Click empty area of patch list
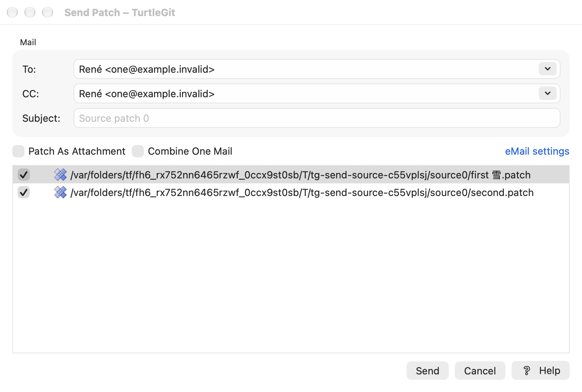Screen dimensions: 582x392 pyautogui.click(x=291, y=276)
